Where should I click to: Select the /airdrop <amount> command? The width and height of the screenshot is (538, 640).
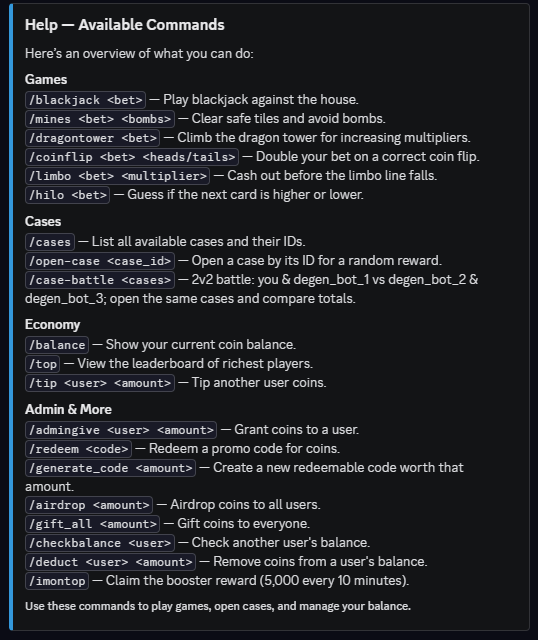[x=89, y=505]
